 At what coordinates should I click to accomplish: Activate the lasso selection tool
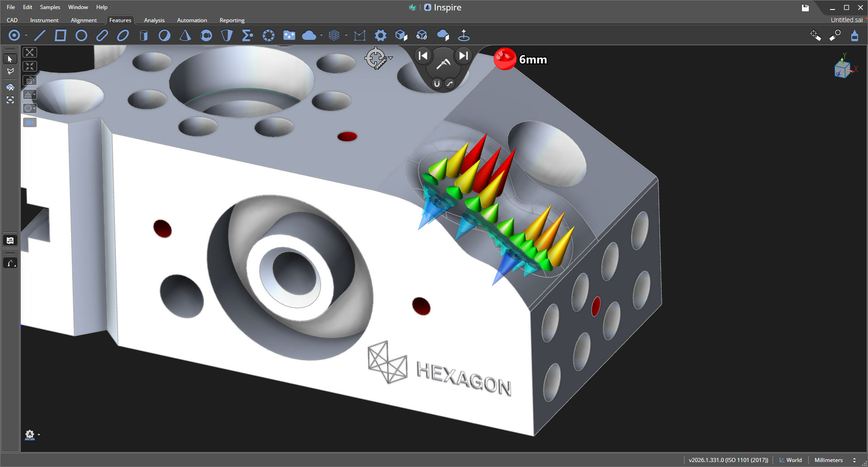(x=10, y=71)
